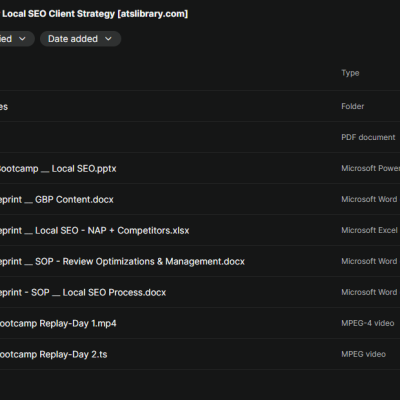Image resolution: width=400 pixels, height=400 pixels.
Task: Click the Microsoft Excel type cell
Action: point(369,230)
